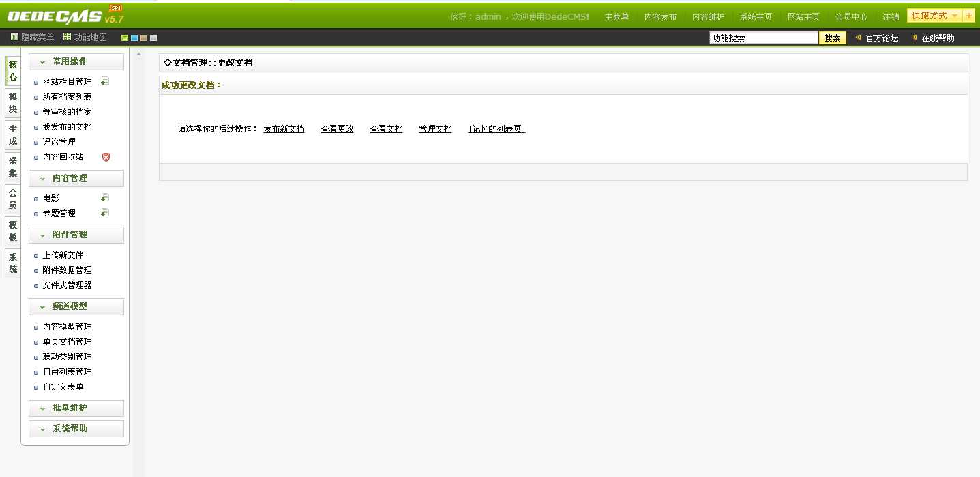
Task: Click the add-document icon beside 网站栏目管理
Action: coord(104,81)
